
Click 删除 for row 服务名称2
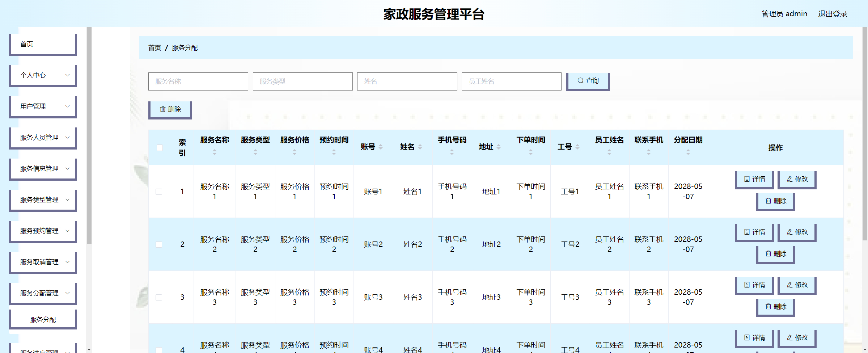coord(776,254)
